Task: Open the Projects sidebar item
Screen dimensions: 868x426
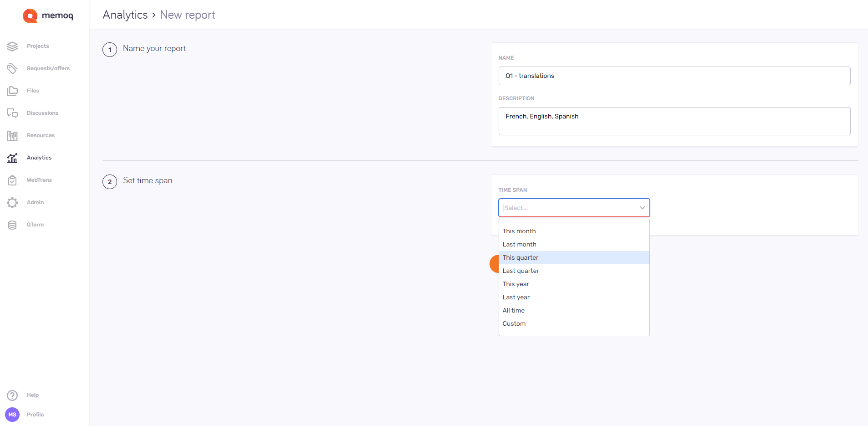Action: (38, 46)
